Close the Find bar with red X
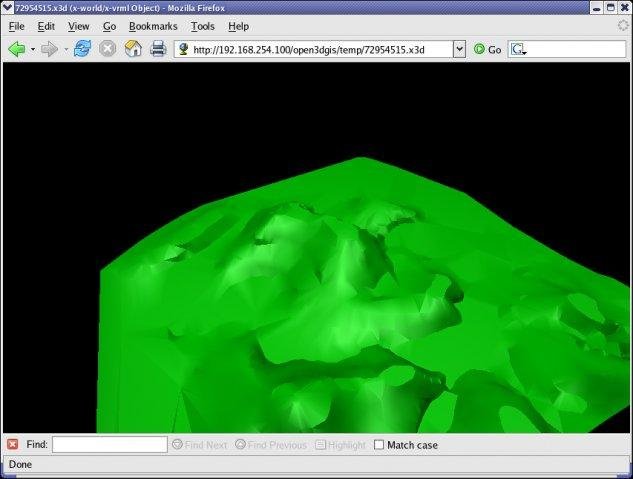 click(13, 444)
